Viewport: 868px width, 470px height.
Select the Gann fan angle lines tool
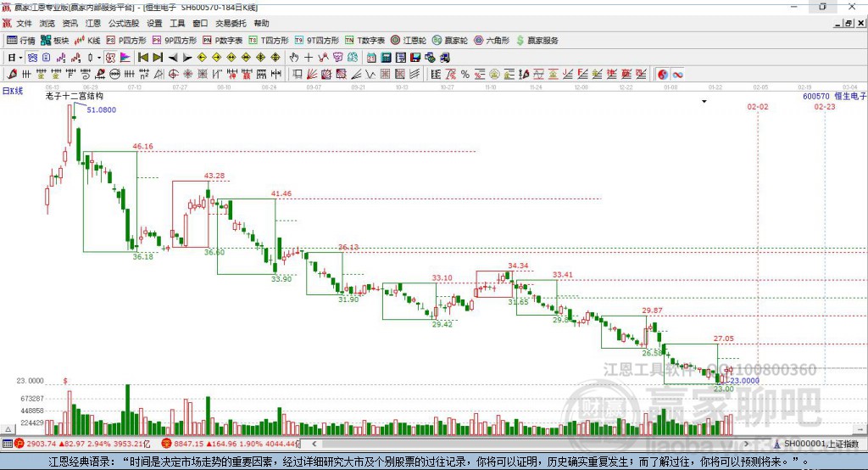pos(312,74)
